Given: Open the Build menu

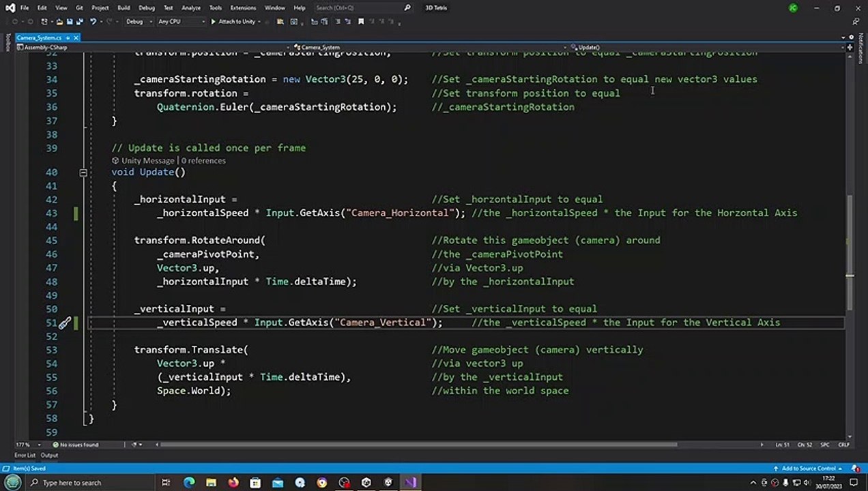Looking at the screenshot, I should point(124,8).
